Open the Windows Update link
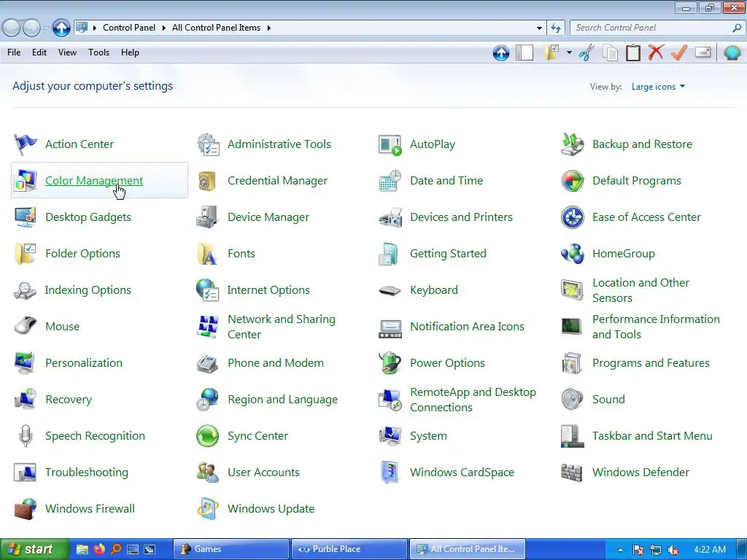 (271, 509)
